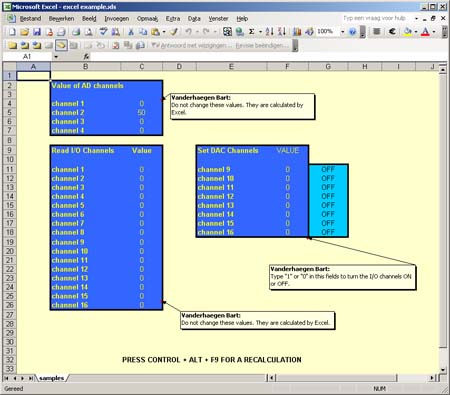Viewport: 450px width, 395px height.
Task: Open the Beeld menu
Action: point(89,19)
